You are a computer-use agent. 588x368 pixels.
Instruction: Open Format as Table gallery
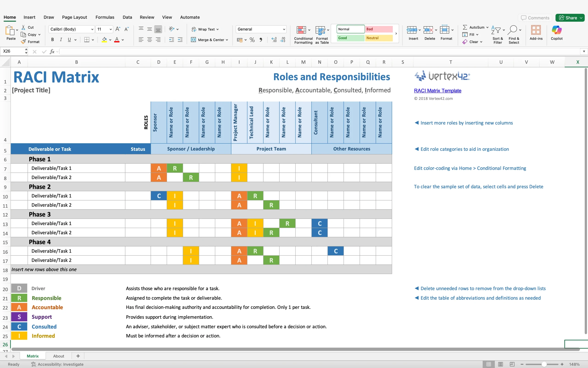pyautogui.click(x=322, y=35)
